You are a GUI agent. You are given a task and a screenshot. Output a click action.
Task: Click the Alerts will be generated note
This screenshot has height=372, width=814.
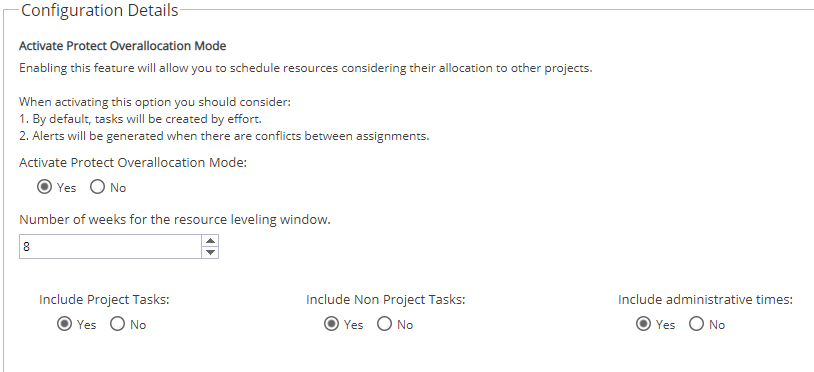(224, 136)
